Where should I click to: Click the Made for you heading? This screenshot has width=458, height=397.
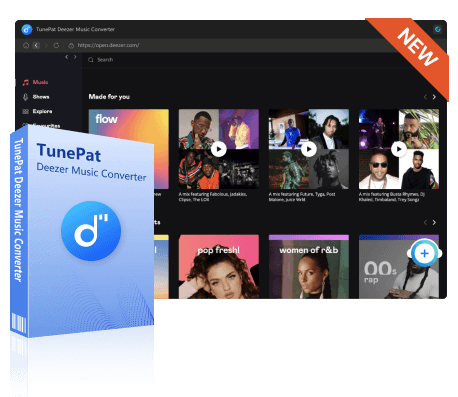tap(109, 97)
